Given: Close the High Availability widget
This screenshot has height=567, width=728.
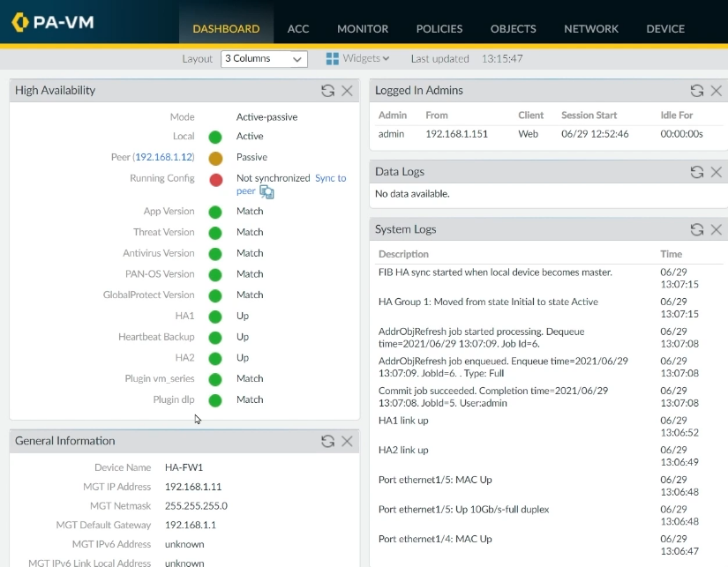Looking at the screenshot, I should point(347,91).
